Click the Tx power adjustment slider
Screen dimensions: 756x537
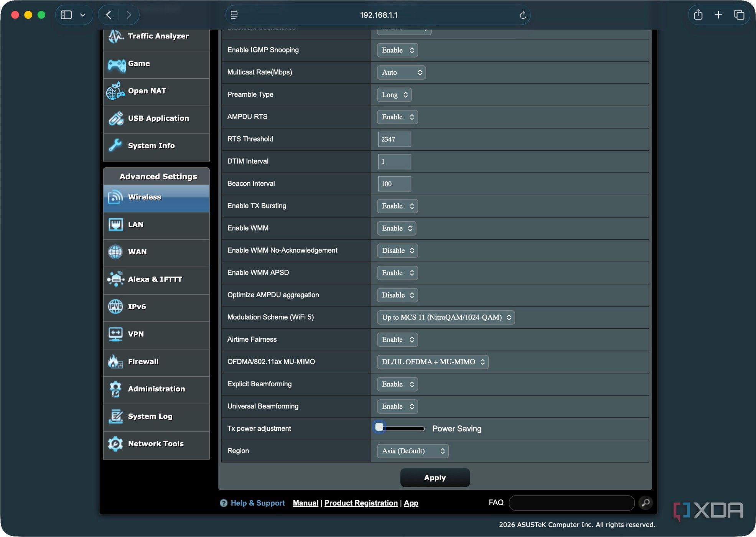click(400, 428)
